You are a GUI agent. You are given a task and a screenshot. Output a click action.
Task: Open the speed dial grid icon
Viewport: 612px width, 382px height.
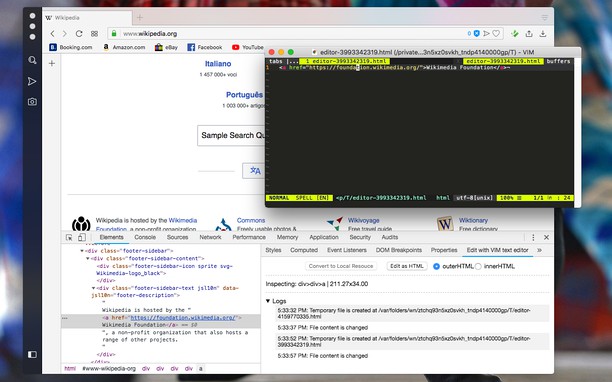(x=94, y=34)
